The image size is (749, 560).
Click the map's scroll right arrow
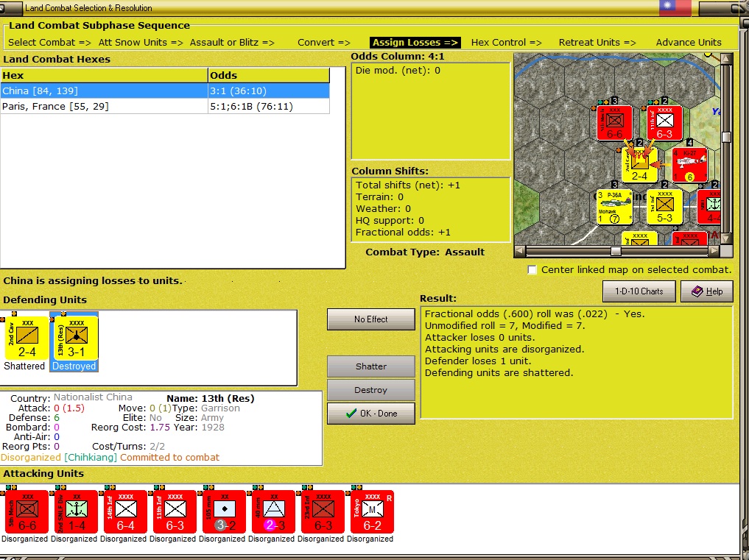pyautogui.click(x=714, y=251)
